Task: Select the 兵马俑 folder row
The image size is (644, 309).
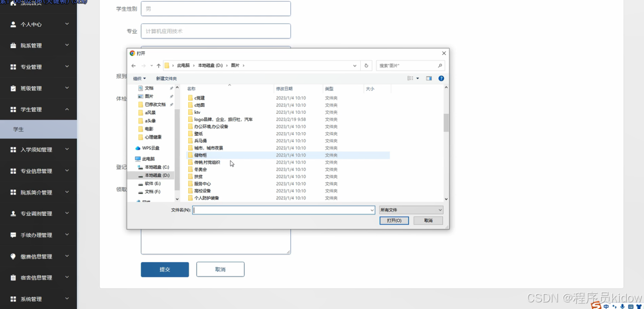Action: (288, 141)
